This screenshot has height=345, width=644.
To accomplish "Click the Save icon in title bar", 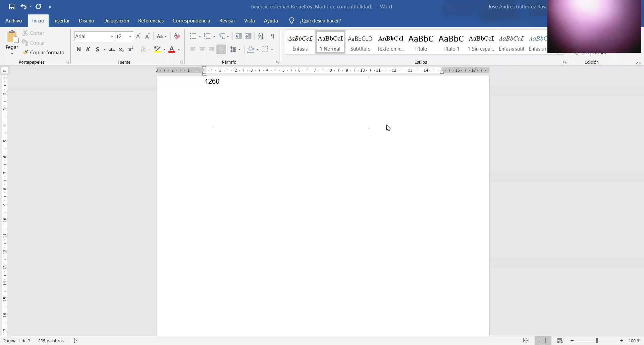I will click(11, 7).
